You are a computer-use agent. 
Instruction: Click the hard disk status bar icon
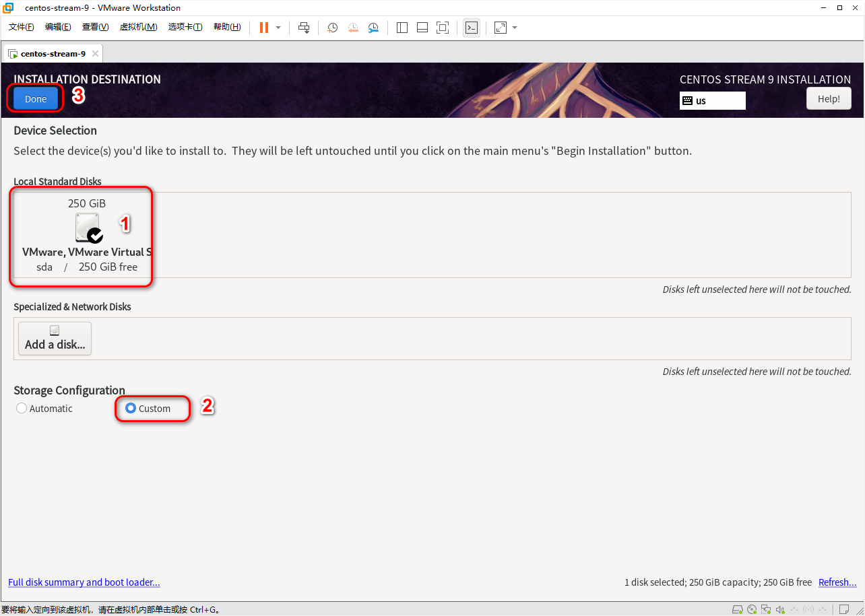coord(738,609)
